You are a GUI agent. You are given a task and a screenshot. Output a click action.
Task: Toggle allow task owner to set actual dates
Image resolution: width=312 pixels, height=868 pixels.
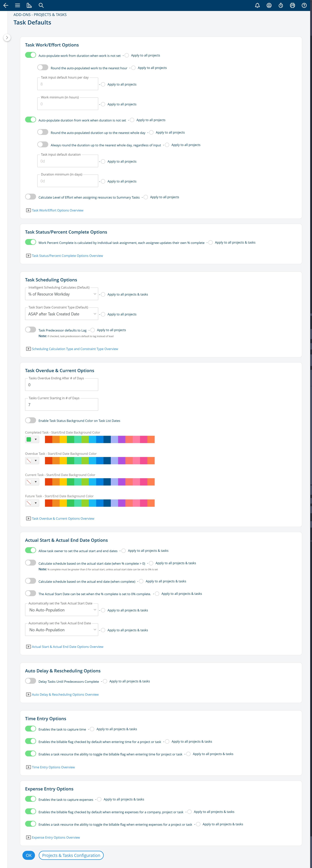[31, 550]
